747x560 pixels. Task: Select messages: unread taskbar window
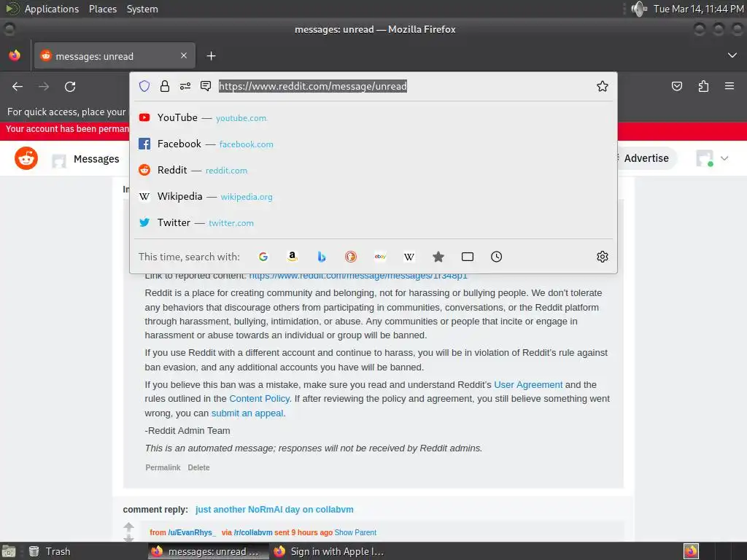pos(207,551)
